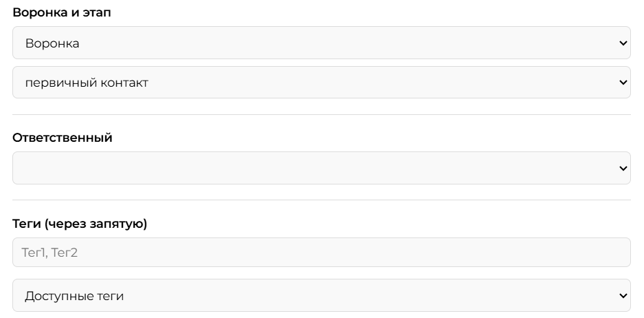The image size is (644, 318).
Task: Click the chevron on первичный контакт select
Action: 623,83
